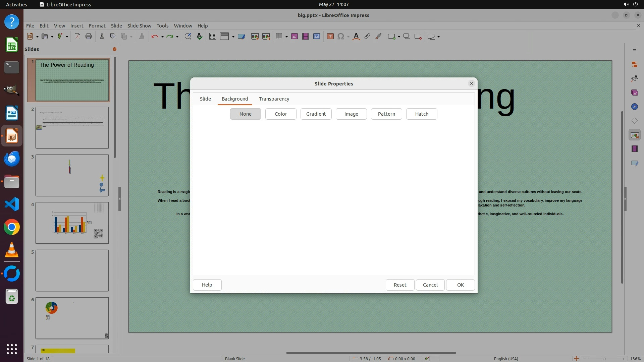Open the sidebar Gallery panel icon
644x362 pixels.
634,93
